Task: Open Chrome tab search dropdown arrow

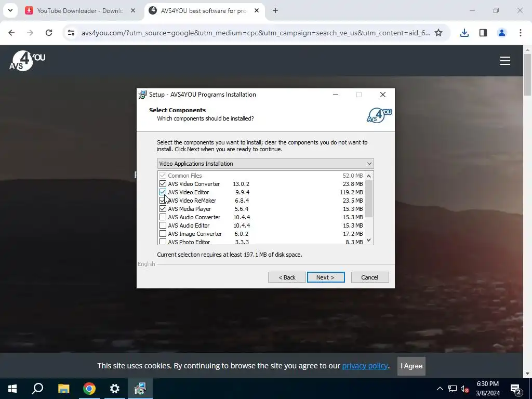Action: point(10,10)
